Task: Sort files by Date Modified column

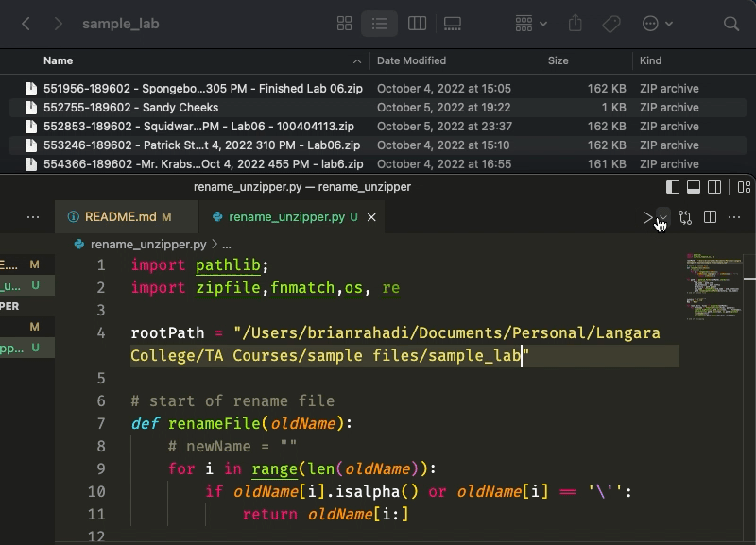Action: [x=411, y=60]
